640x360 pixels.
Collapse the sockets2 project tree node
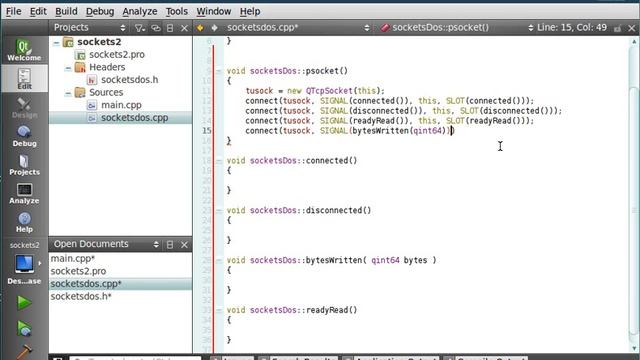click(x=56, y=42)
